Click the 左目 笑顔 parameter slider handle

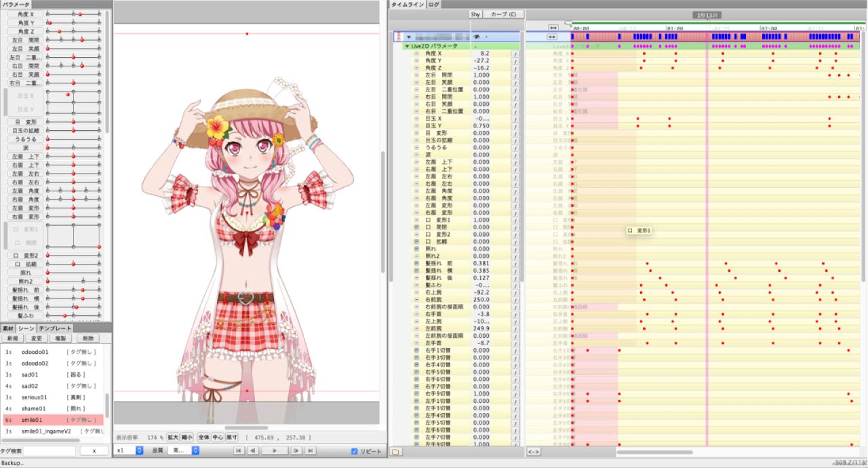pyautogui.click(x=48, y=49)
